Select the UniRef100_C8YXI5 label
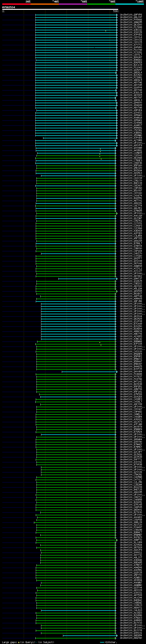 [131, 42]
